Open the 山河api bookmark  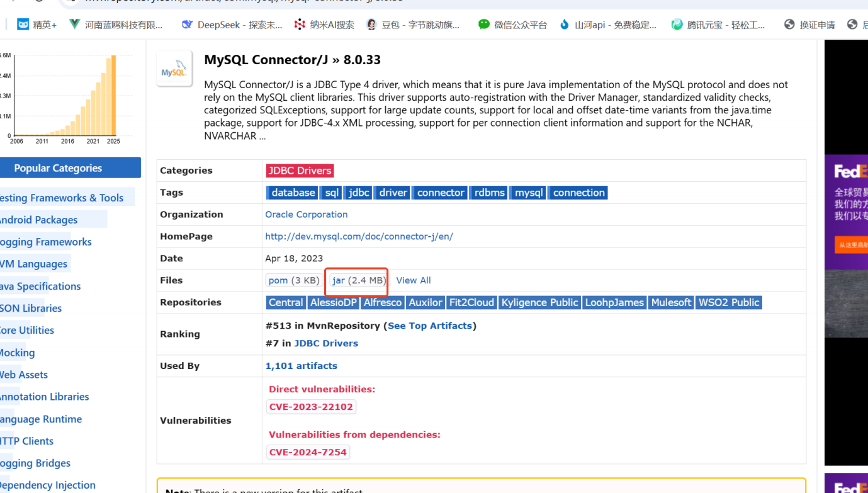[607, 25]
